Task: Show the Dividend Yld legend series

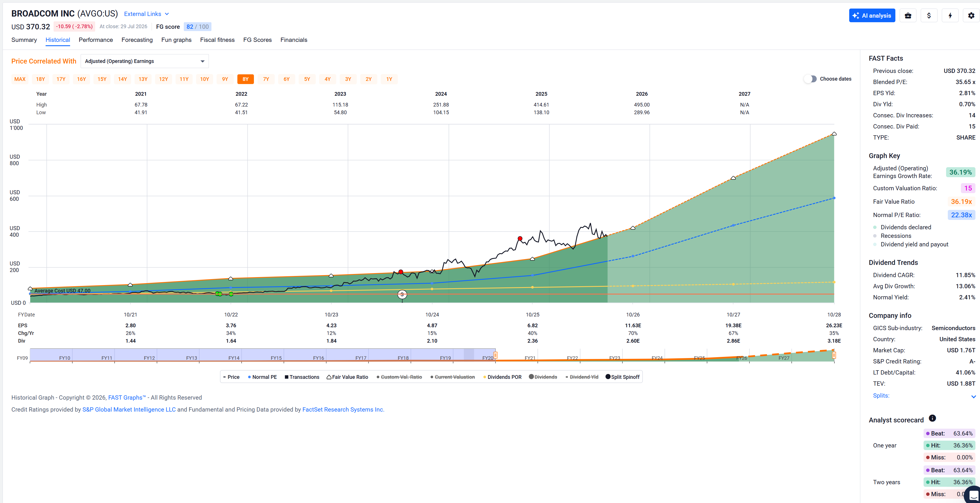Action: coord(582,377)
